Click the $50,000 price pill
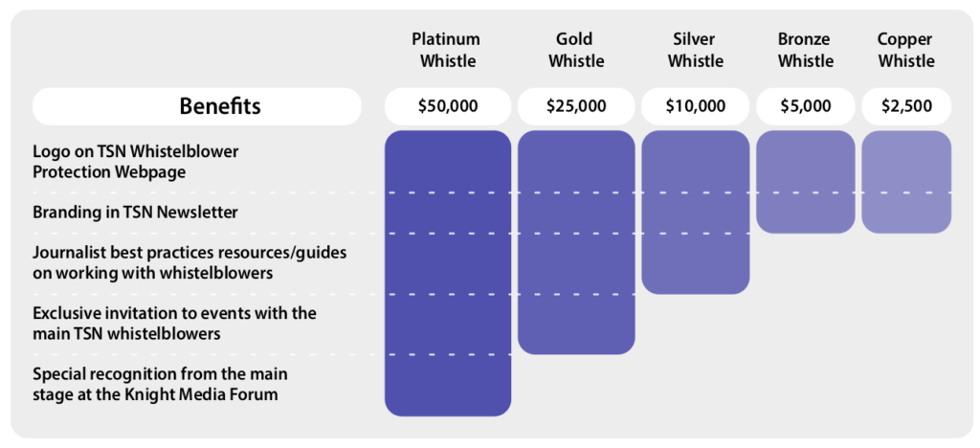This screenshot has height=448, width=980. click(448, 106)
